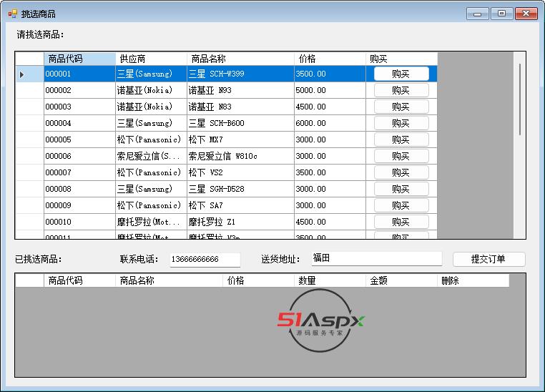Click cell 摩托罗拉 Z1 product name
Image resolution: width=545 pixels, height=392 pixels.
click(x=240, y=222)
